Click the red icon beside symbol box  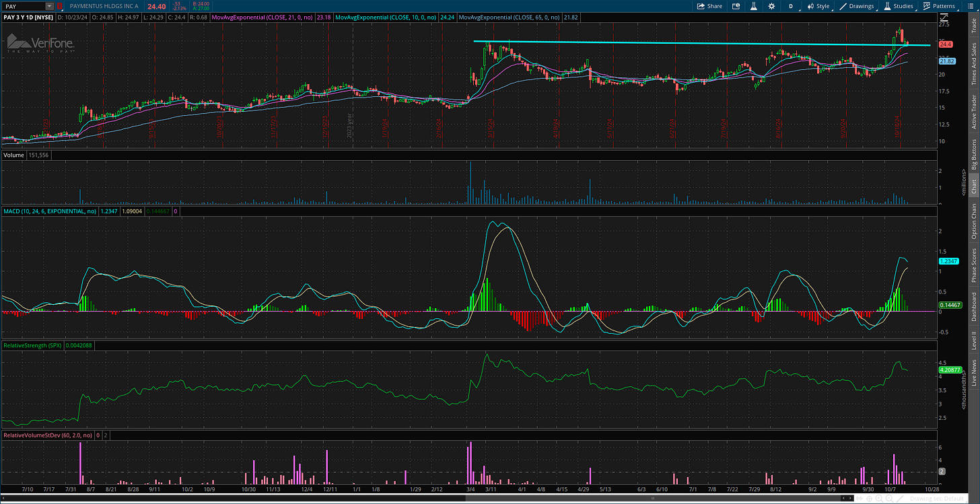pos(59,7)
